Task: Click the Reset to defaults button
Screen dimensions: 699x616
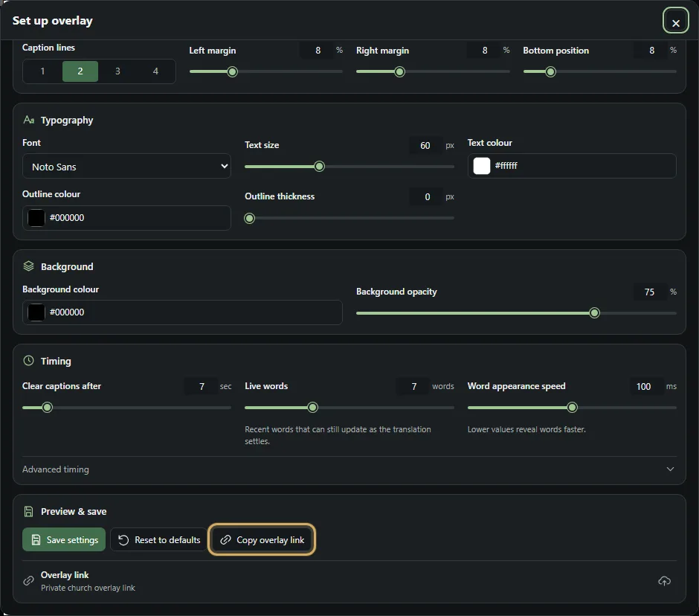Action: (159, 539)
